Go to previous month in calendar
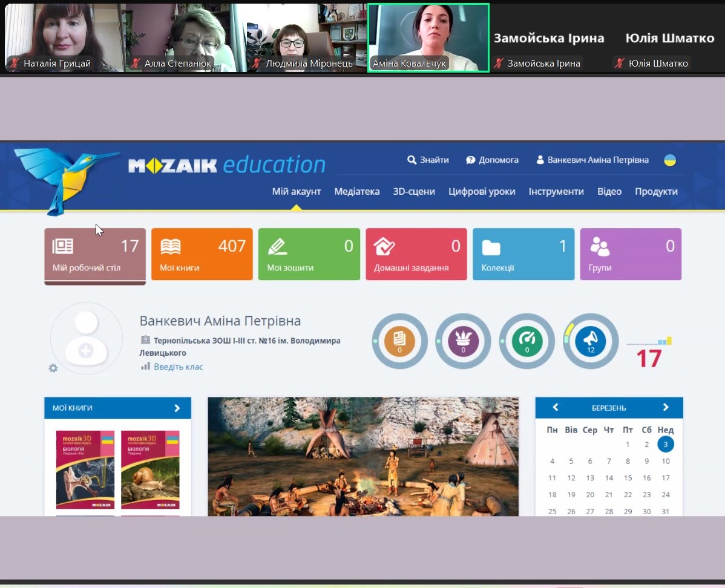The height and width of the screenshot is (588, 725). tap(555, 408)
